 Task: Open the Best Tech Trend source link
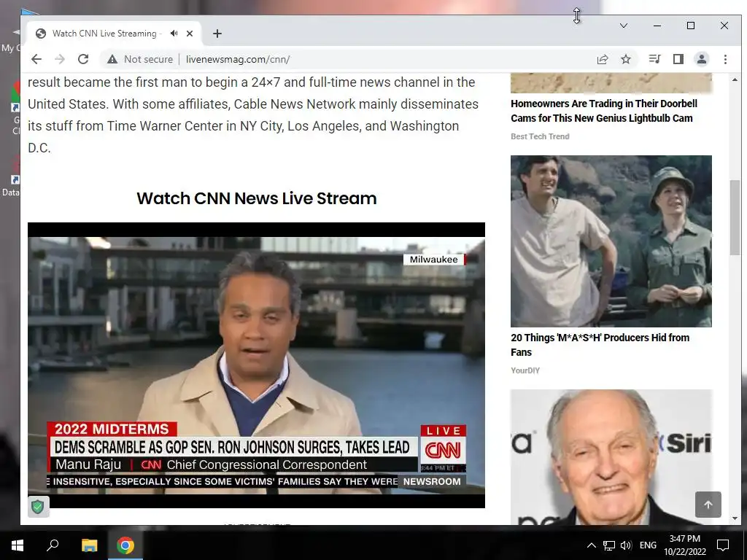pos(540,136)
